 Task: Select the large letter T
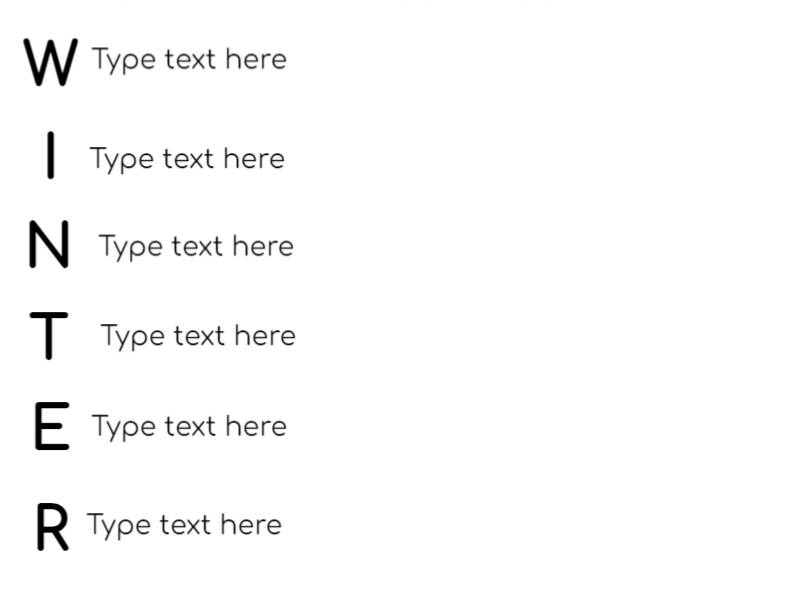pyautogui.click(x=49, y=335)
